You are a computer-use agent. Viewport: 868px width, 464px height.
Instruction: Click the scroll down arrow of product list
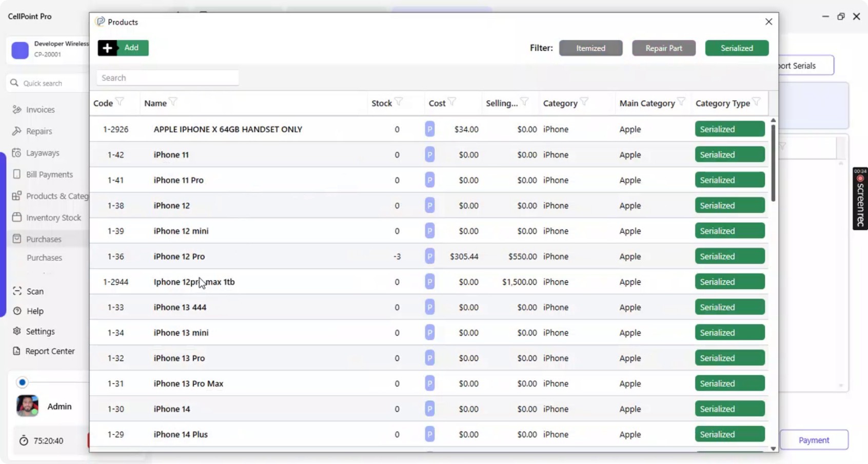tap(773, 449)
